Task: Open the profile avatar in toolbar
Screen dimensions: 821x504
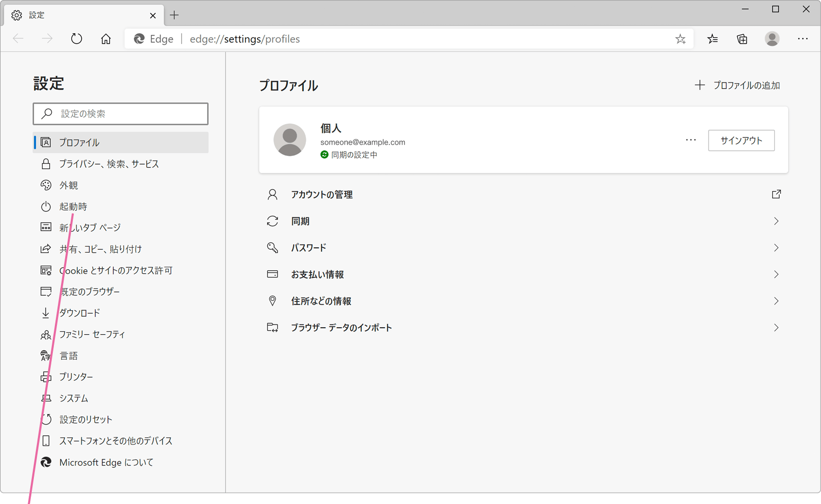Action: point(772,39)
